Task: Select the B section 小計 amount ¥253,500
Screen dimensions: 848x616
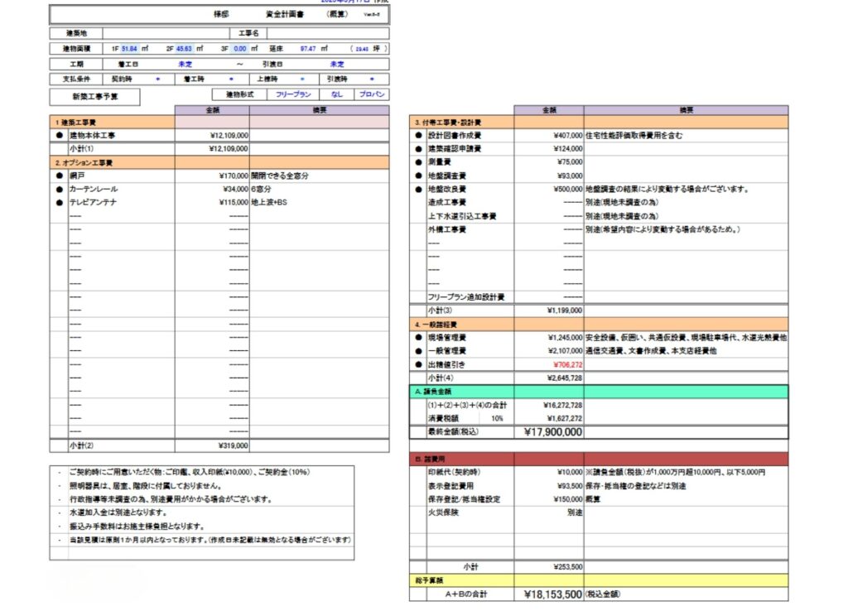Action: coord(568,567)
